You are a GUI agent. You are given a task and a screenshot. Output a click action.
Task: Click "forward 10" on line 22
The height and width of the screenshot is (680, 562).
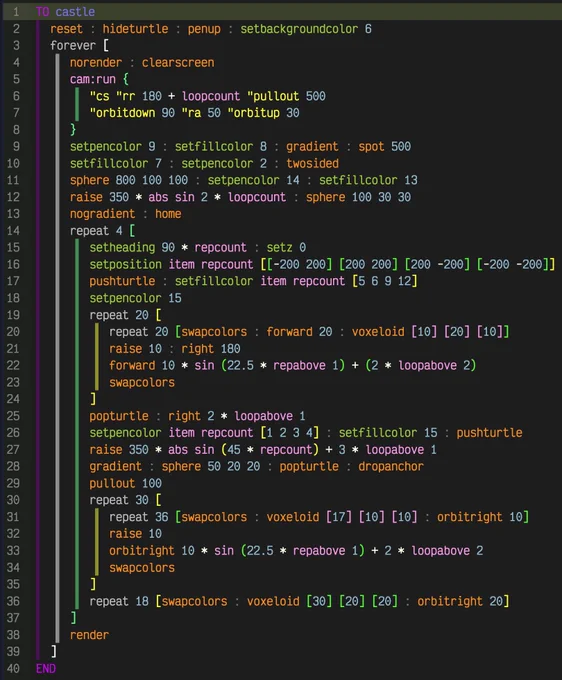142,366
